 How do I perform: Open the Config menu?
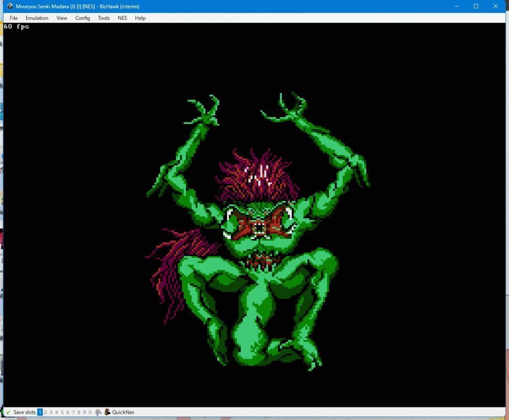[82, 18]
